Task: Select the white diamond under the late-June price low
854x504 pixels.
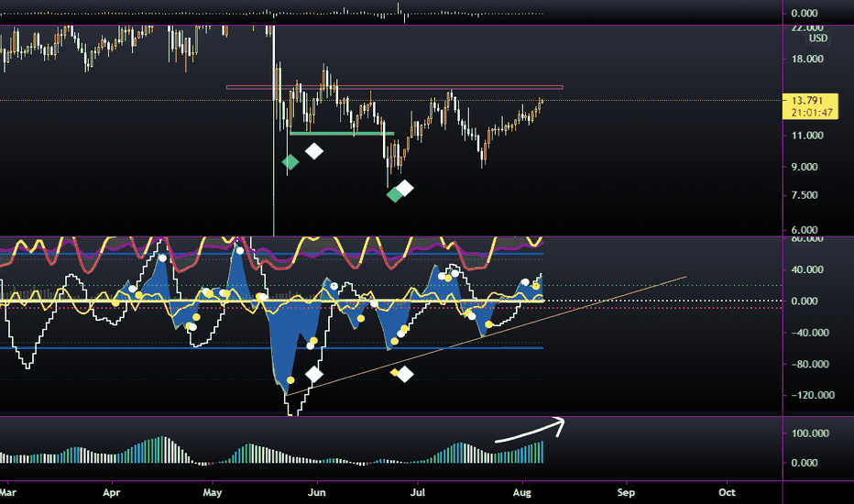Action: pos(405,189)
